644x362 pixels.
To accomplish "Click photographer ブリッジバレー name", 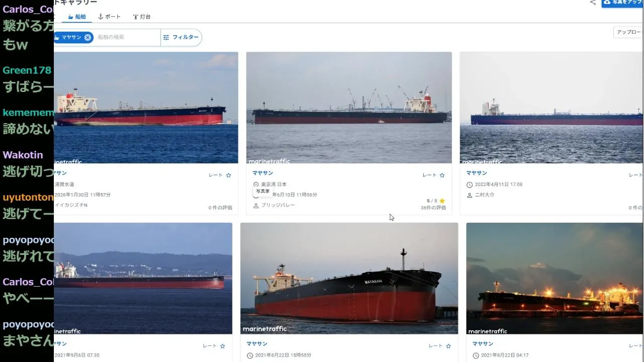I will 278,205.
